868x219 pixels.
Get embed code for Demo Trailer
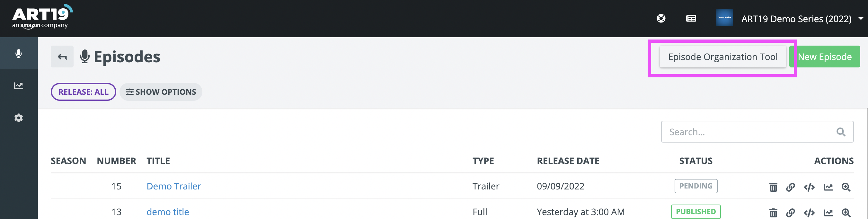point(809,187)
